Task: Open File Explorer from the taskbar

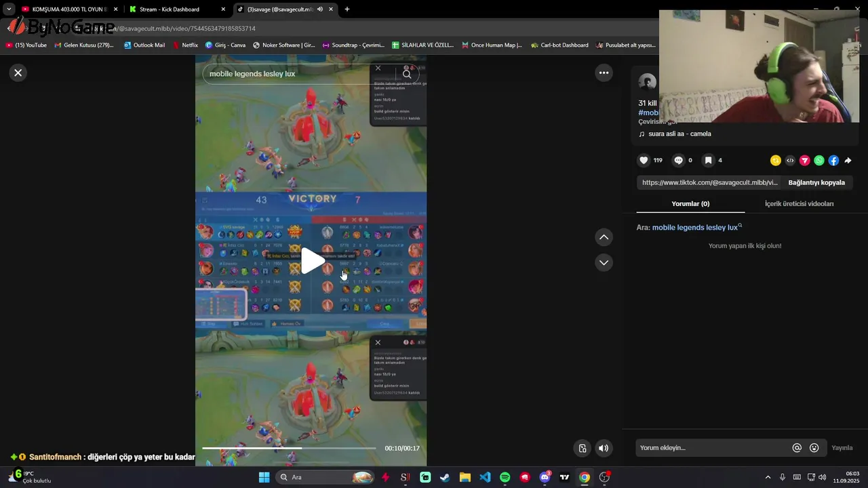Action: [465, 477]
